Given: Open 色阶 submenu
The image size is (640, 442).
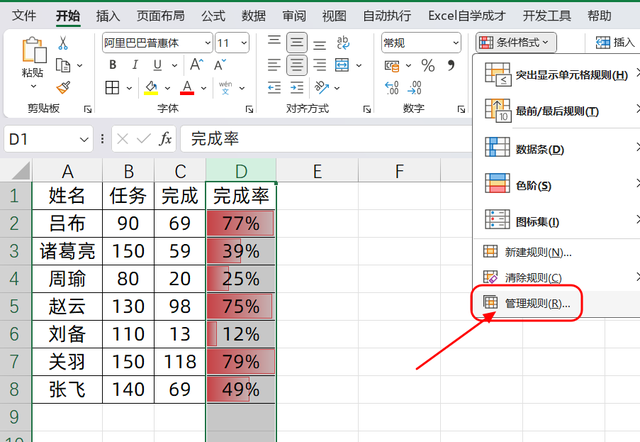Looking at the screenshot, I should (558, 185).
